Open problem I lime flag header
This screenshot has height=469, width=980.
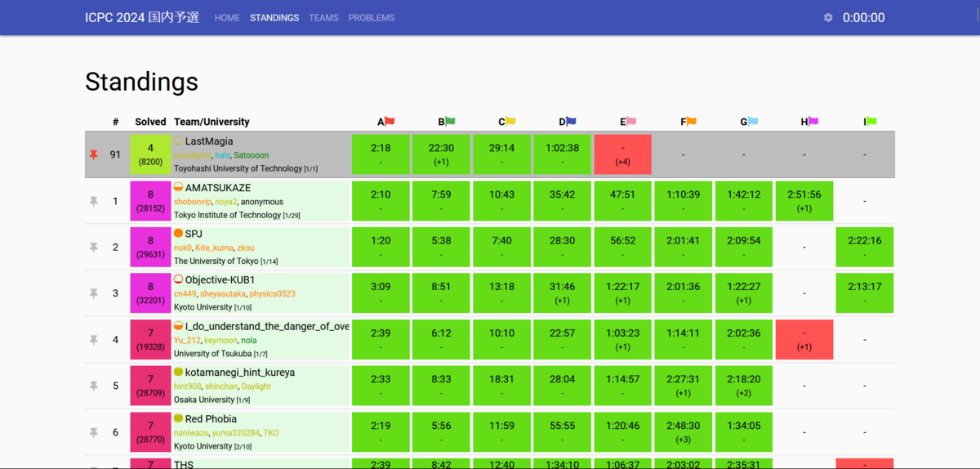870,122
